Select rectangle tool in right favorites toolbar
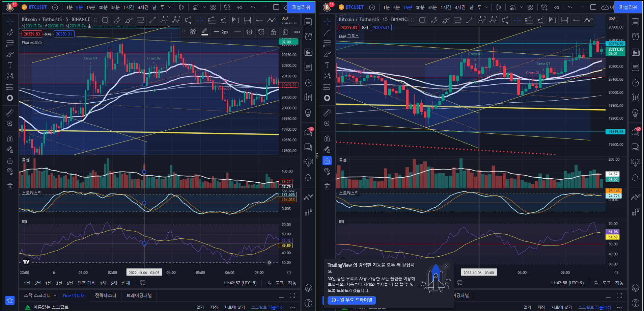 pyautogui.click(x=422, y=20)
